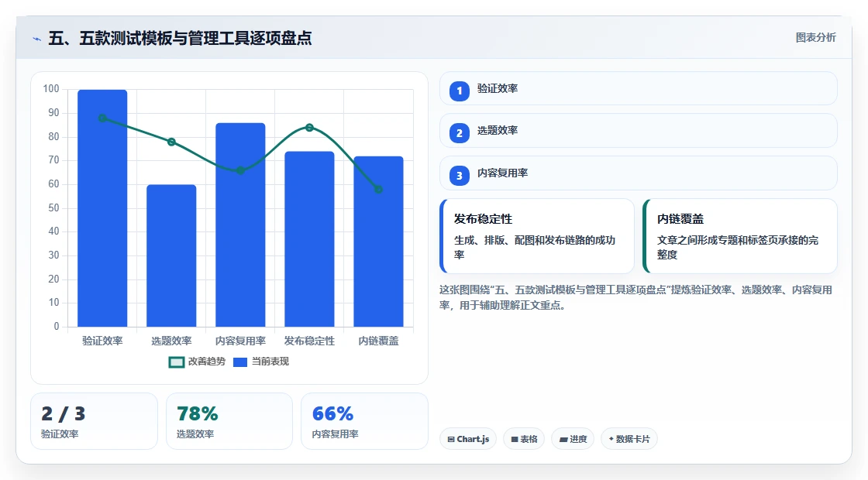Click the 验证效率 x-axis label
Viewport: 868px width, 480px height.
coord(102,341)
